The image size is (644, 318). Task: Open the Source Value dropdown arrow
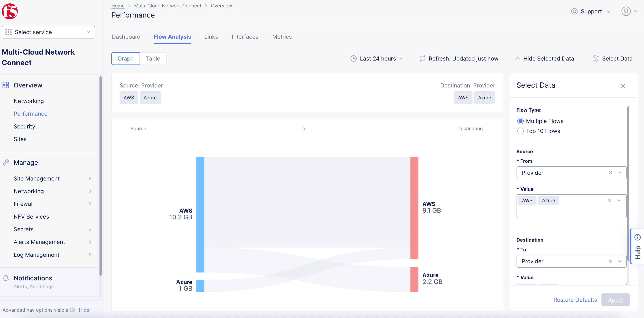[x=619, y=200]
